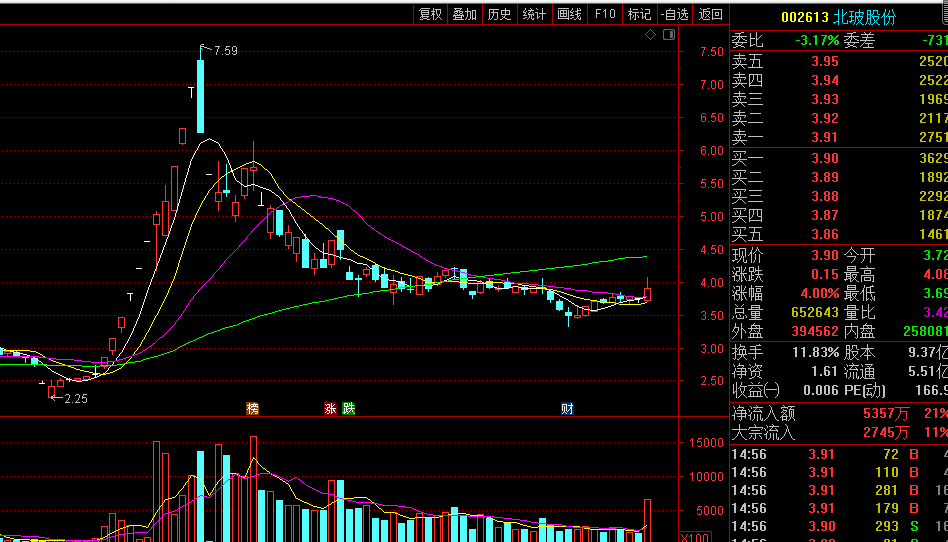Click the tallest cyan candlestick near 7.59
This screenshot has width=948, height=542.
click(x=201, y=96)
